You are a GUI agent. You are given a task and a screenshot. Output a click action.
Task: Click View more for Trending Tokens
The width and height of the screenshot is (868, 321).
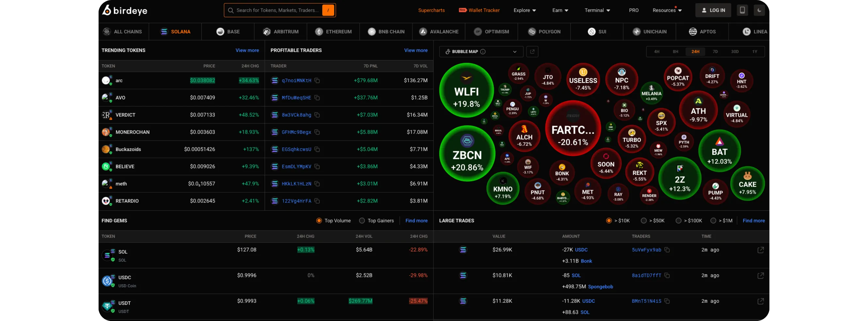tap(247, 50)
